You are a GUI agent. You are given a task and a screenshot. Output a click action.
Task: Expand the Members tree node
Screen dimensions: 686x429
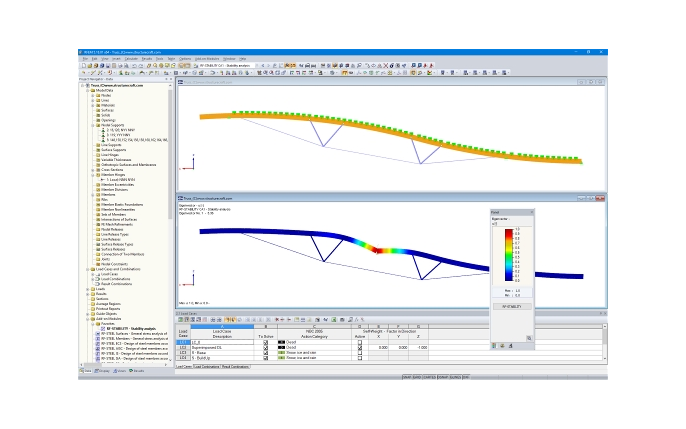[x=93, y=195]
